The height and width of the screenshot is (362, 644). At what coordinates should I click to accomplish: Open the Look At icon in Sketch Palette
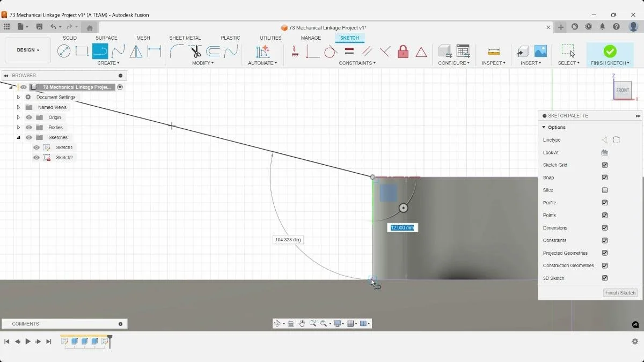click(605, 152)
